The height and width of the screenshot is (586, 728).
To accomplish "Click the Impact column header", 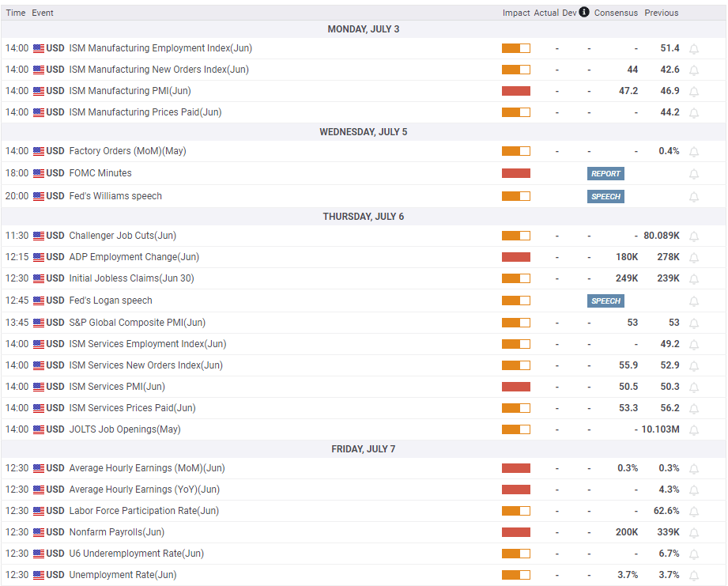I will point(516,13).
